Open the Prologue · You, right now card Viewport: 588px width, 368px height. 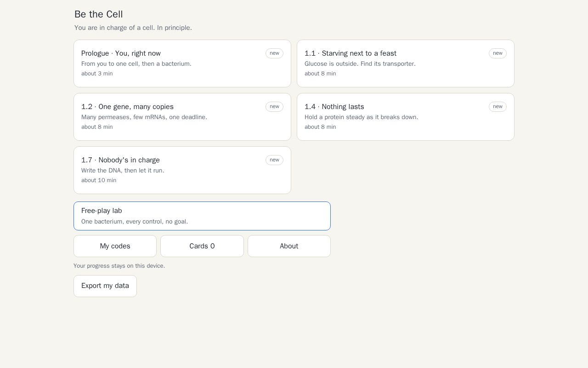point(182,63)
